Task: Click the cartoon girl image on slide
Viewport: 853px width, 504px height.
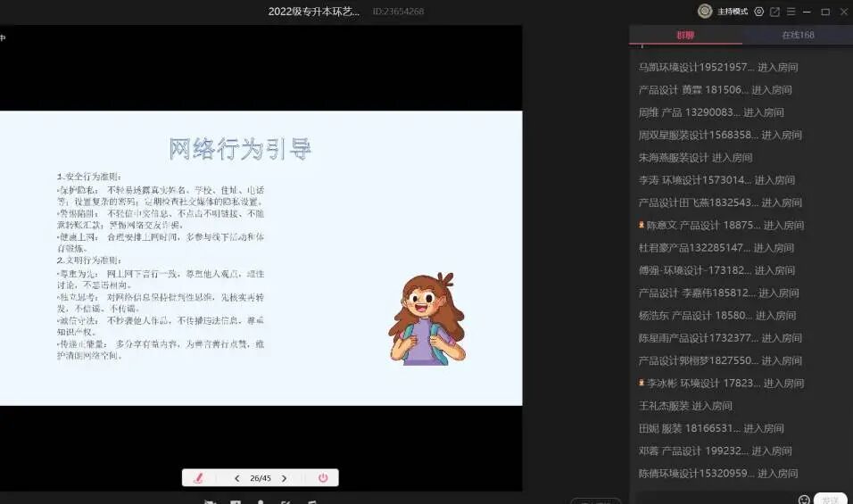Action: pos(427,319)
